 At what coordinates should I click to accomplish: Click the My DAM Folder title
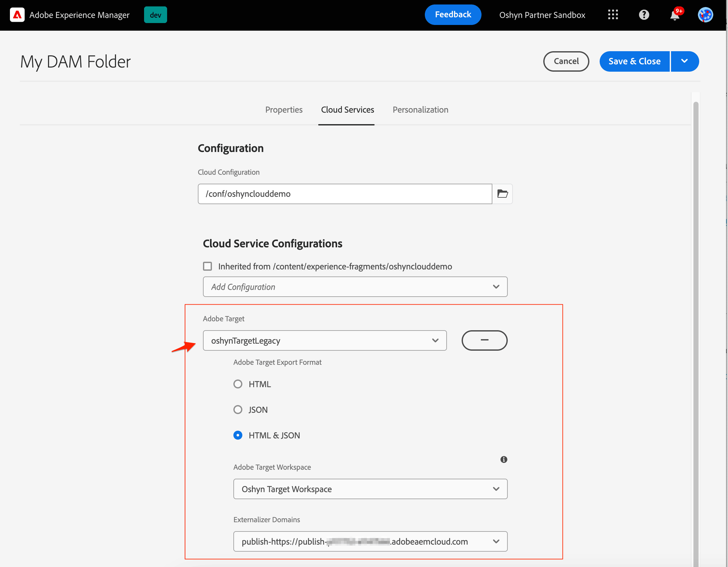click(75, 62)
